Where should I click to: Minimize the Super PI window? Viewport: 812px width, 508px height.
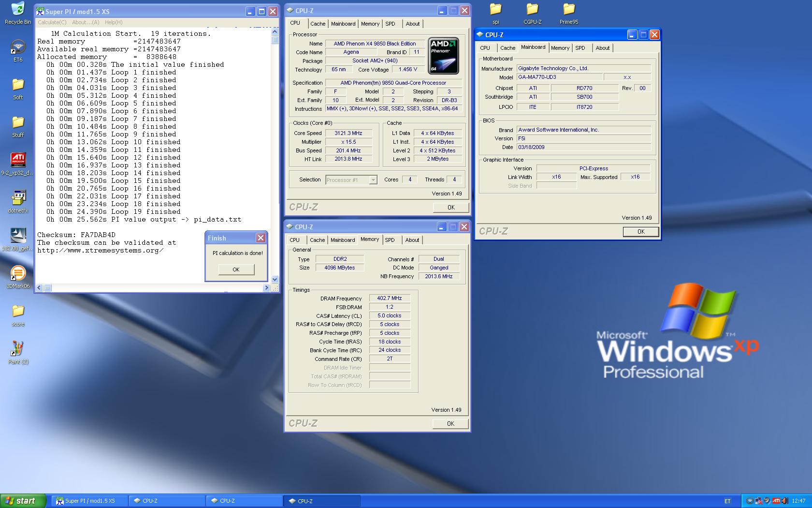pos(250,11)
